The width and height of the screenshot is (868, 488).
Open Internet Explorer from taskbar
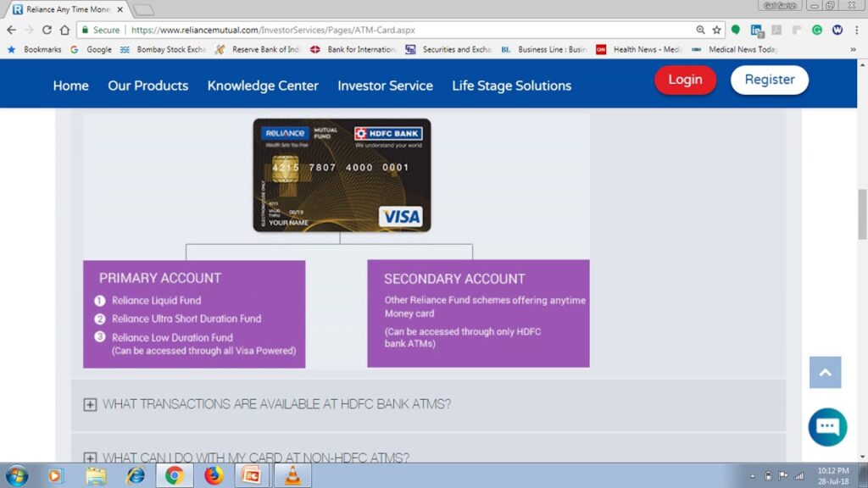tap(135, 476)
